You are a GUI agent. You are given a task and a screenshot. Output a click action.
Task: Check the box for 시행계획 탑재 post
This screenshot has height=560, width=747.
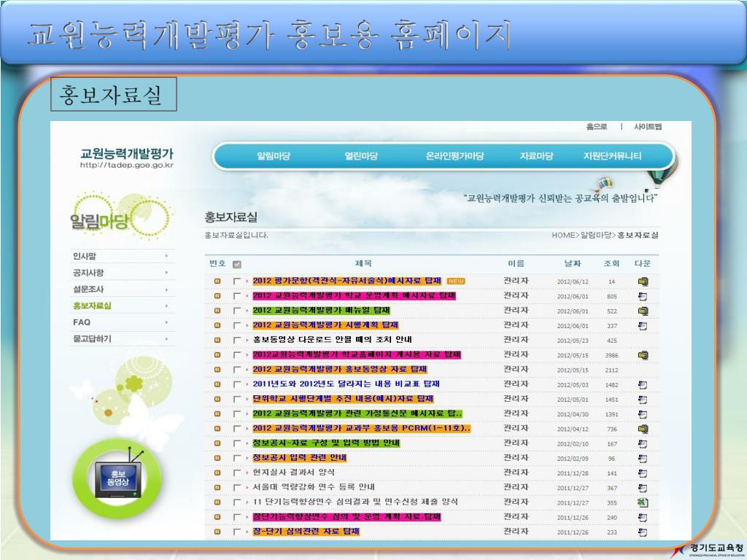pos(237,326)
